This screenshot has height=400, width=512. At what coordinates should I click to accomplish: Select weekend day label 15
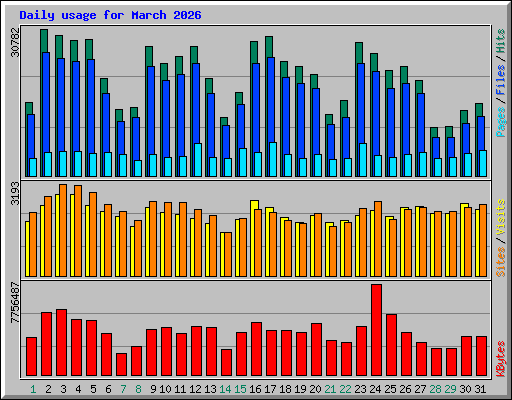[x=240, y=389]
